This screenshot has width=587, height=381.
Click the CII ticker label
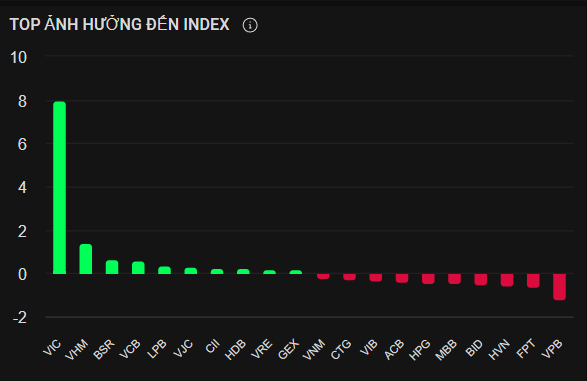pos(212,347)
